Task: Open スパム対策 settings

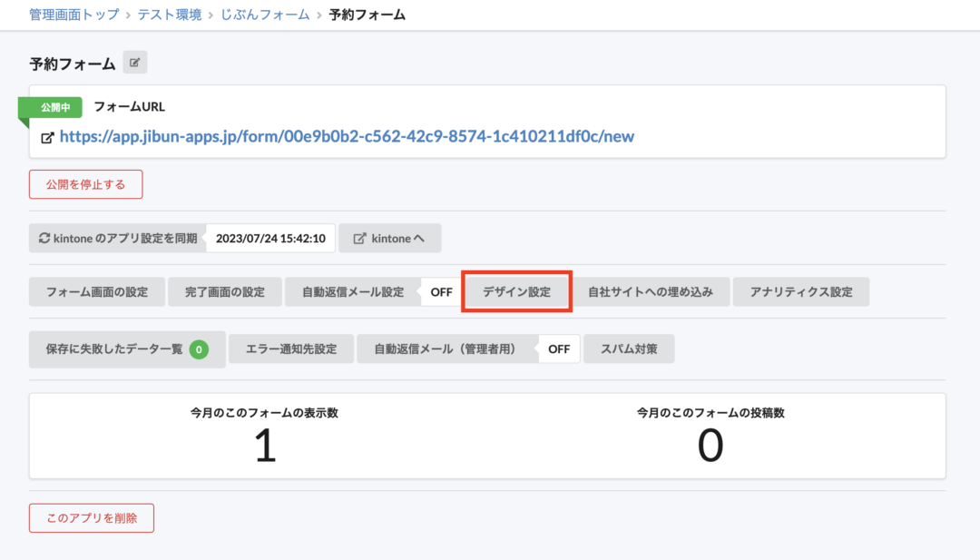Action: click(629, 349)
